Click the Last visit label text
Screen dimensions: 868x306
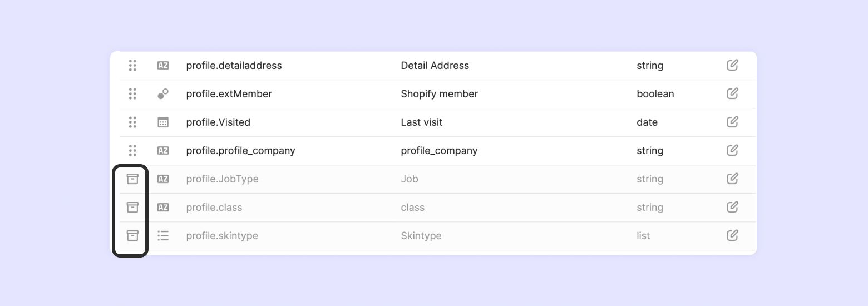pos(421,122)
